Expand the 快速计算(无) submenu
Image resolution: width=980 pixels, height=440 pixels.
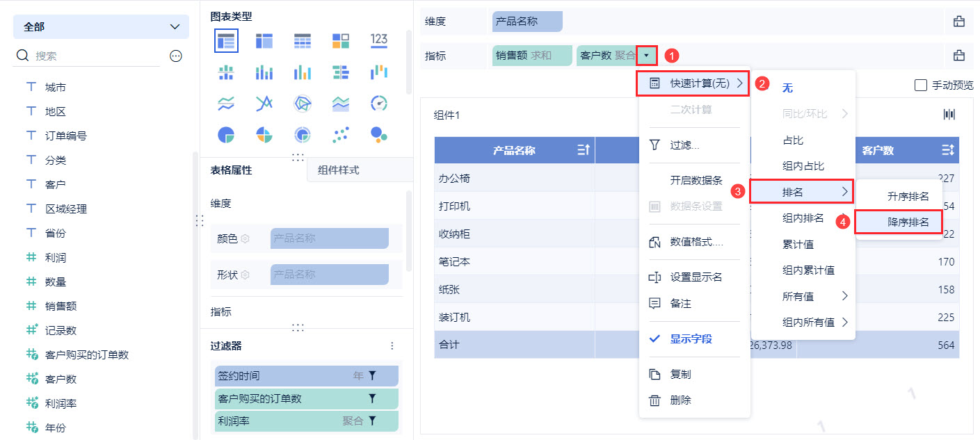tap(695, 83)
